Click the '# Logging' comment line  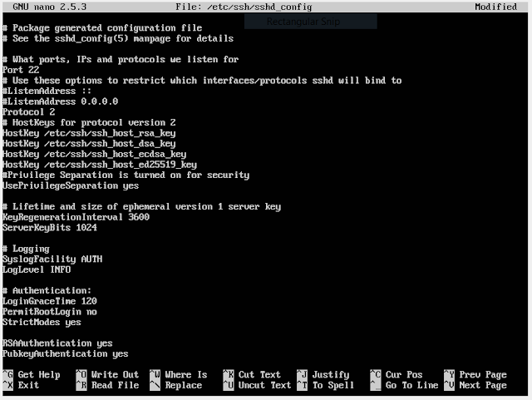click(x=26, y=249)
